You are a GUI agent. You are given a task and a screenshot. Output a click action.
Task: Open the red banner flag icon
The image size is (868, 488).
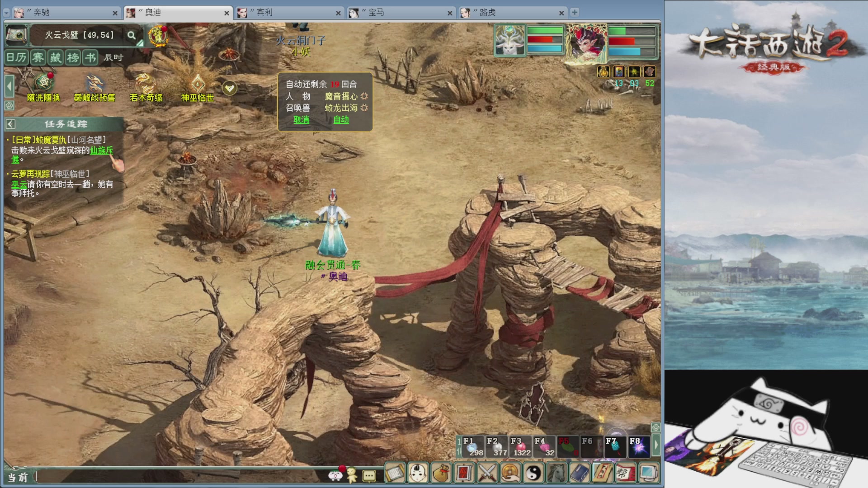click(464, 473)
